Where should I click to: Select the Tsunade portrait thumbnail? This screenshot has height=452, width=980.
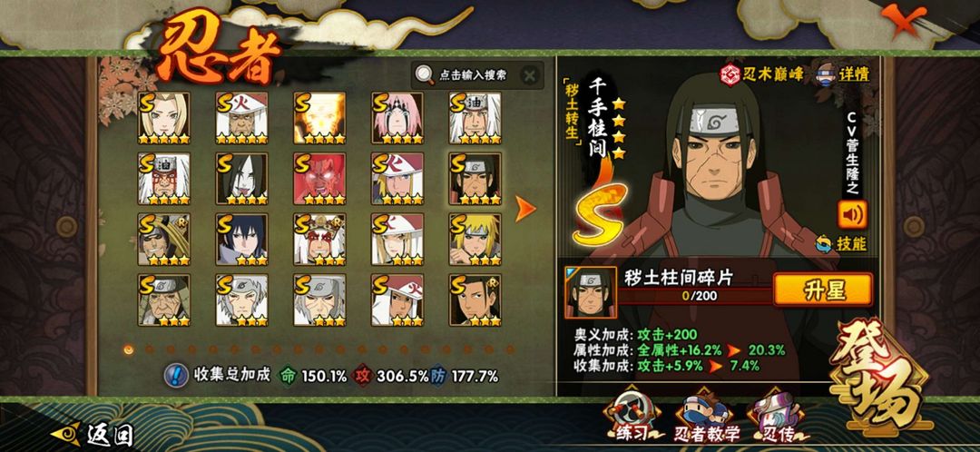click(x=163, y=118)
